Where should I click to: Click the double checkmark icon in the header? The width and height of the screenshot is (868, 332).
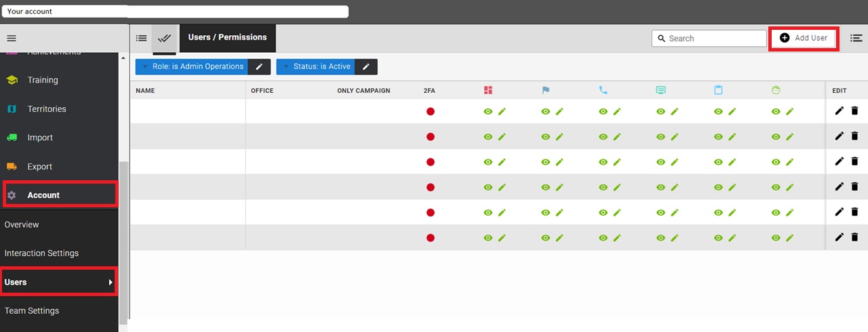coord(164,38)
